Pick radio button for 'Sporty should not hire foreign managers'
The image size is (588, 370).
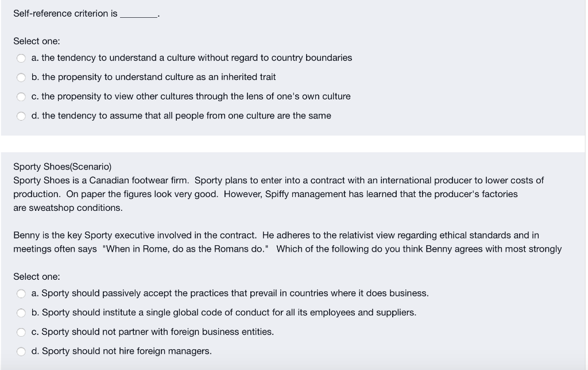click(x=21, y=352)
